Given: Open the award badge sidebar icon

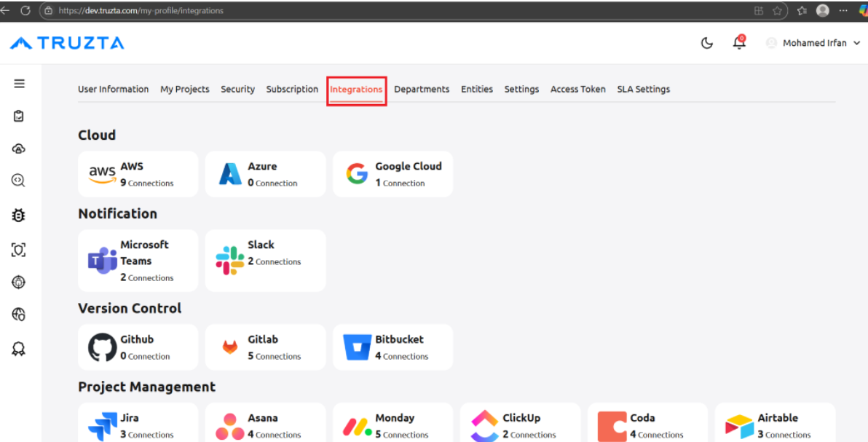Looking at the screenshot, I should pos(18,349).
